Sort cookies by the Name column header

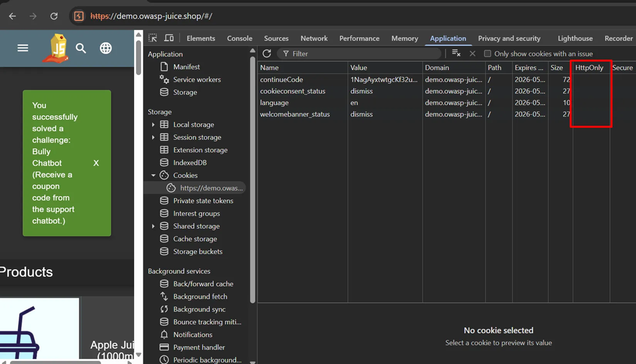click(x=302, y=68)
